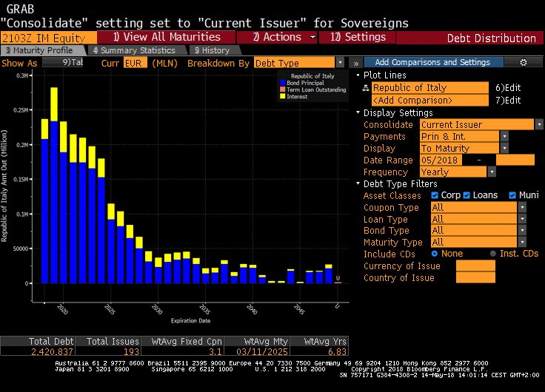The height and width of the screenshot is (392, 545).
Task: Toggle the Muni asset class checkbox
Action: 512,195
